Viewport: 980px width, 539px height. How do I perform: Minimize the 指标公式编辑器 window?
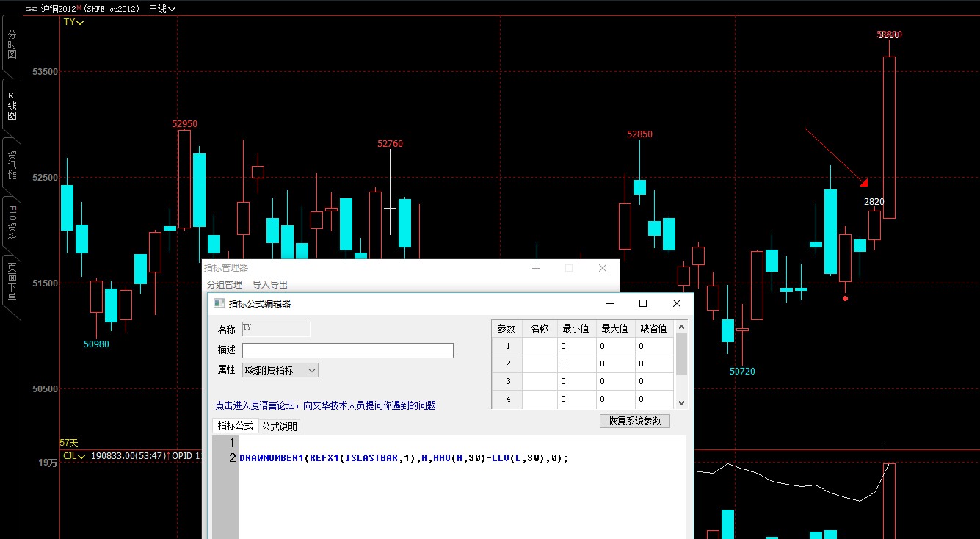(x=609, y=303)
